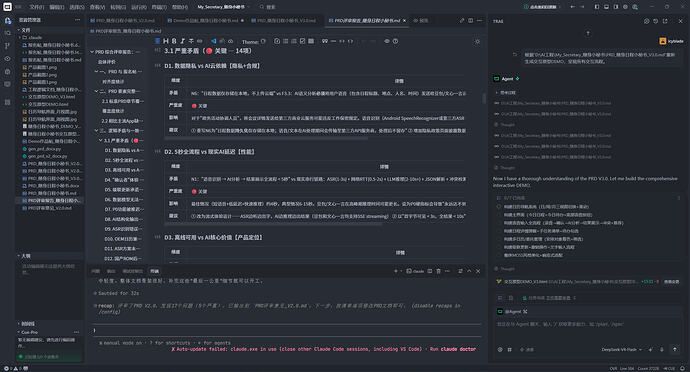Image resolution: width=690 pixels, height=372 pixels.
Task: Switch to the 预览 tab
Action: coord(421,21)
